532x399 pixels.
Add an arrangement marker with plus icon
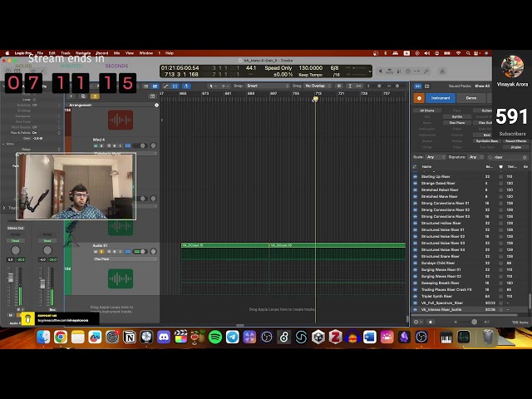point(156,106)
